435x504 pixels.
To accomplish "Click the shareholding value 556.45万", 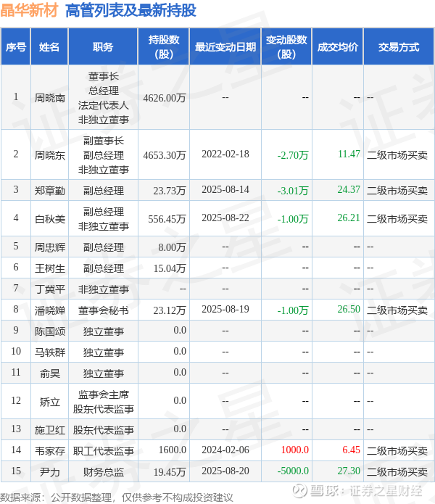I will 167,219.
